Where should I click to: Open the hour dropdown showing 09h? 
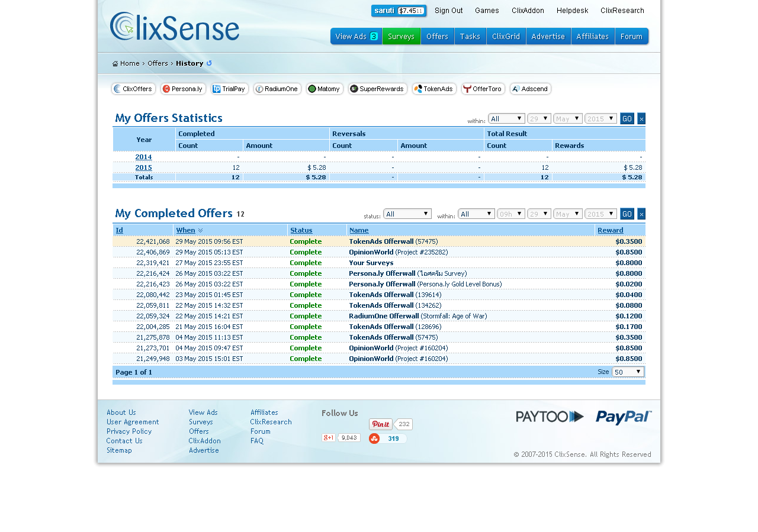(511, 214)
